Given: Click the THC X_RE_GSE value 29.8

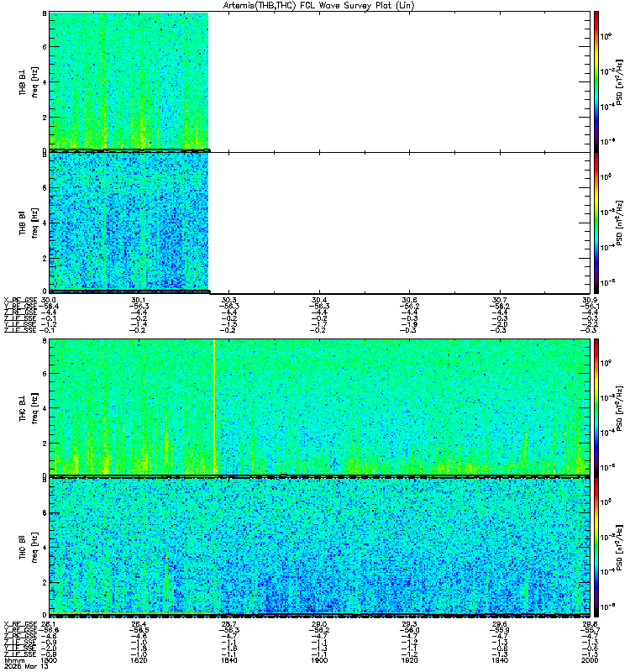Looking at the screenshot, I should click(x=590, y=624).
